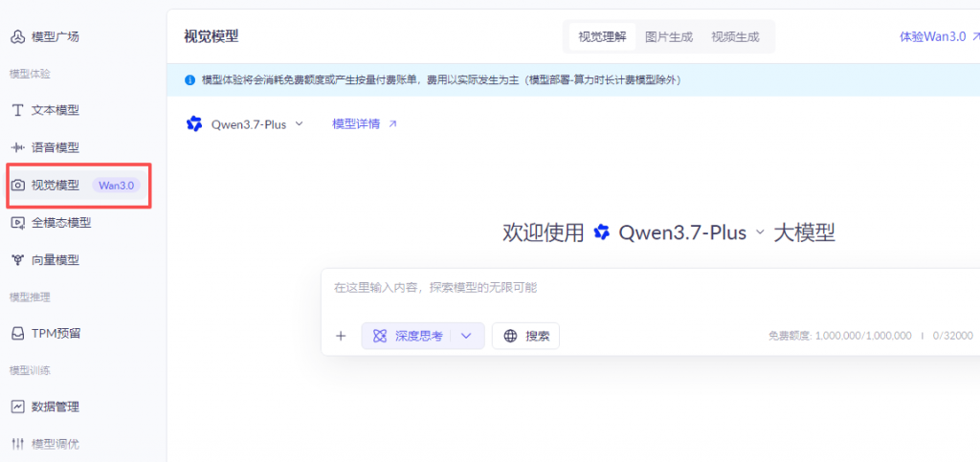Open 数据管理 page
The height and width of the screenshot is (462, 980).
[55, 407]
